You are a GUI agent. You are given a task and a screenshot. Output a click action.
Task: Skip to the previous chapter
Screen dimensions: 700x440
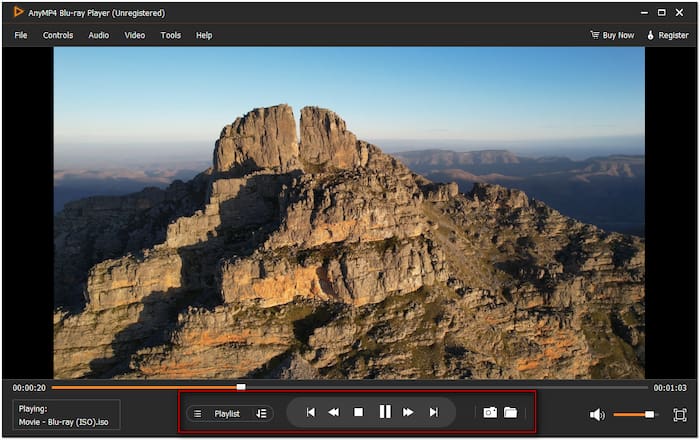pos(311,412)
